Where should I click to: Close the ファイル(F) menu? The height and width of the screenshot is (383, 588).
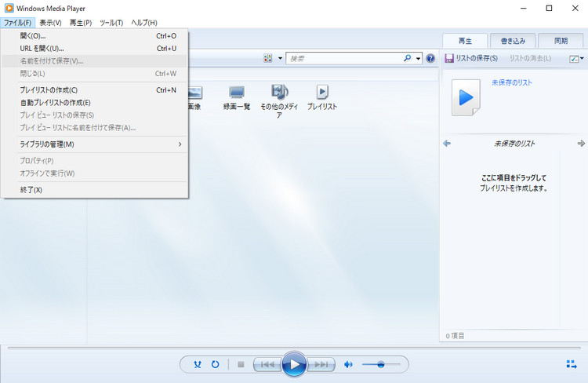(x=17, y=23)
